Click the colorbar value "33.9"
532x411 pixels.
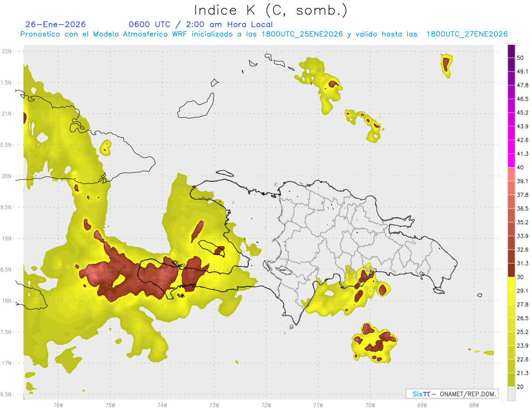coord(523,236)
